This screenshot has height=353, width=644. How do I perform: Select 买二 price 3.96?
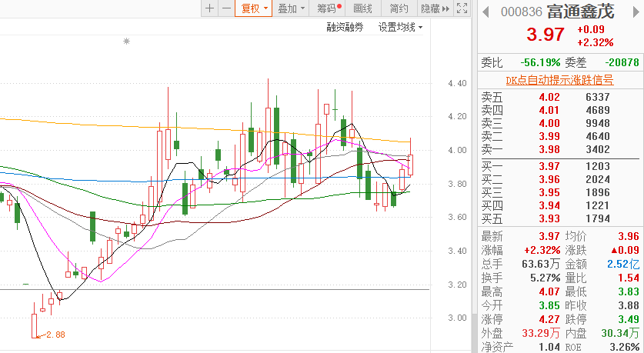(549, 180)
